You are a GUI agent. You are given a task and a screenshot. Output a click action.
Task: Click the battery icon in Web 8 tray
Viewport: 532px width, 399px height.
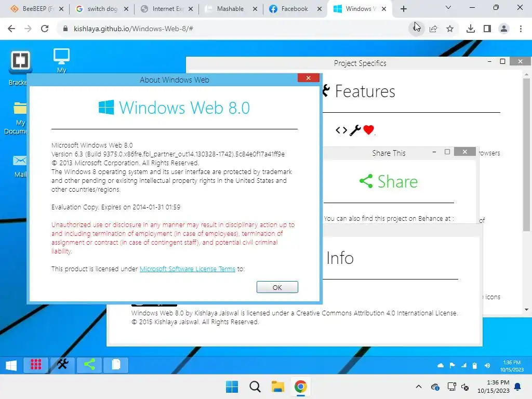pos(475,365)
